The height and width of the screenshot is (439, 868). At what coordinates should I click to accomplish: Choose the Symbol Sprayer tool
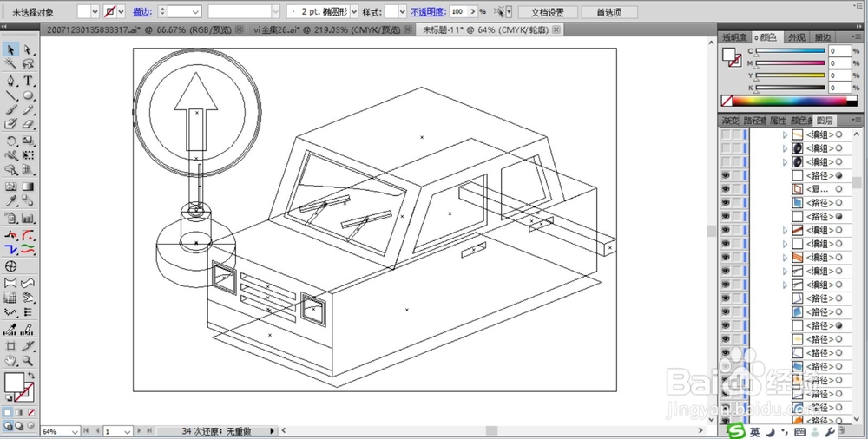pyautogui.click(x=10, y=218)
